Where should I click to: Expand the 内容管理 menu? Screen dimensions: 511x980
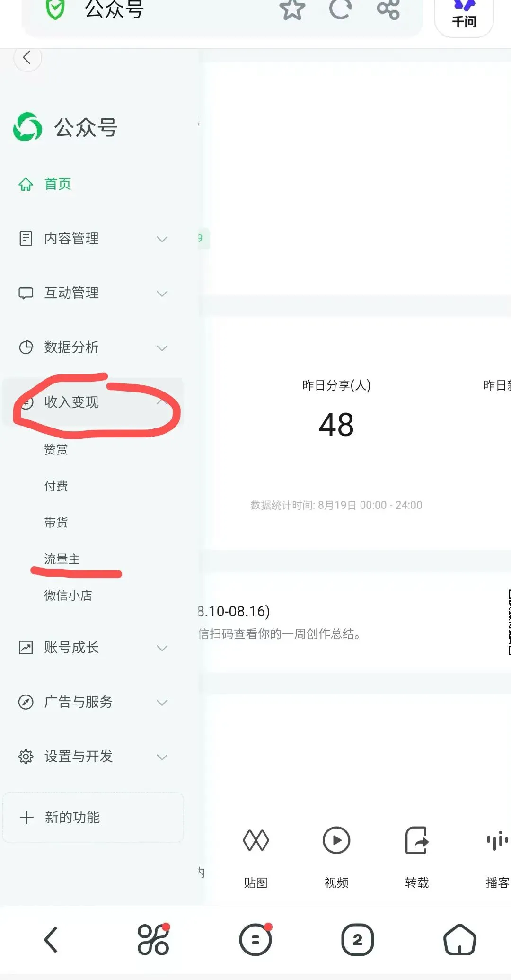(x=93, y=239)
